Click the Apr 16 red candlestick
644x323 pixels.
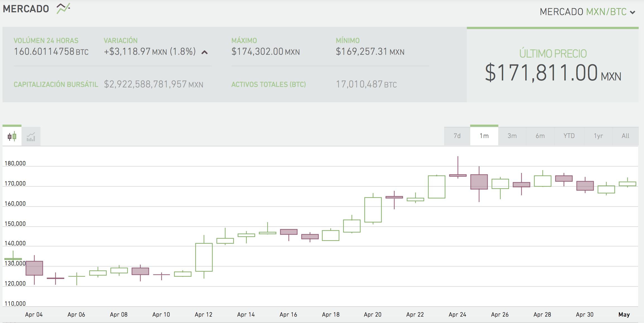289,232
